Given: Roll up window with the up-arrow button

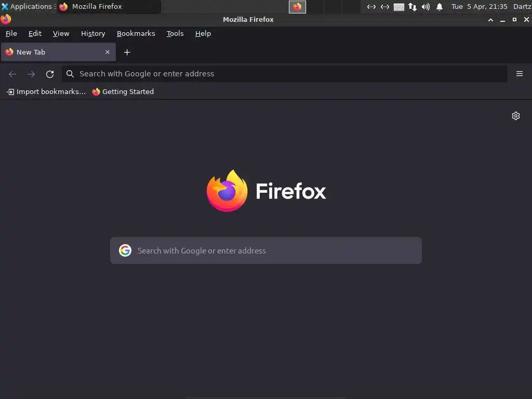Looking at the screenshot, I should 490,20.
